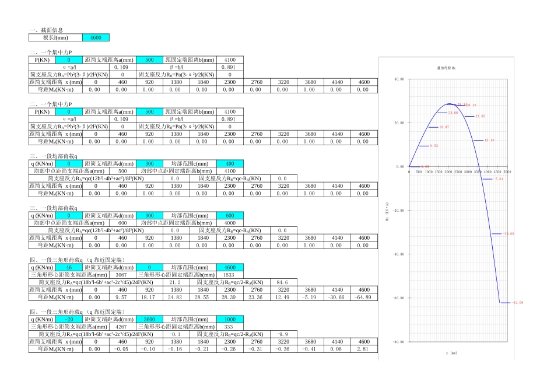Select the centroid distance 4267 cell
This screenshot has height=392, width=554.
coord(122,327)
